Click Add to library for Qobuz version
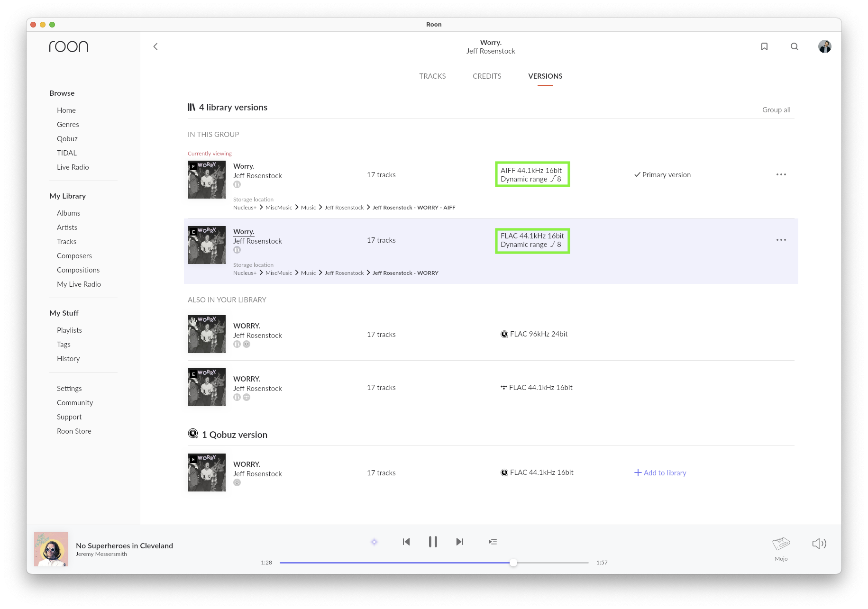Screen dimensions: 868x609 click(x=660, y=473)
